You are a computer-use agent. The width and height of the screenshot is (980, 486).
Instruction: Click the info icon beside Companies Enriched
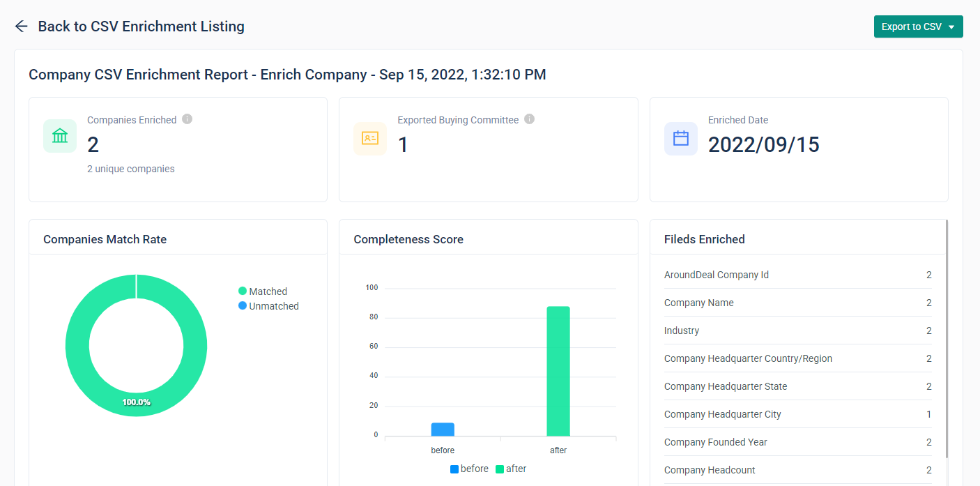click(187, 119)
